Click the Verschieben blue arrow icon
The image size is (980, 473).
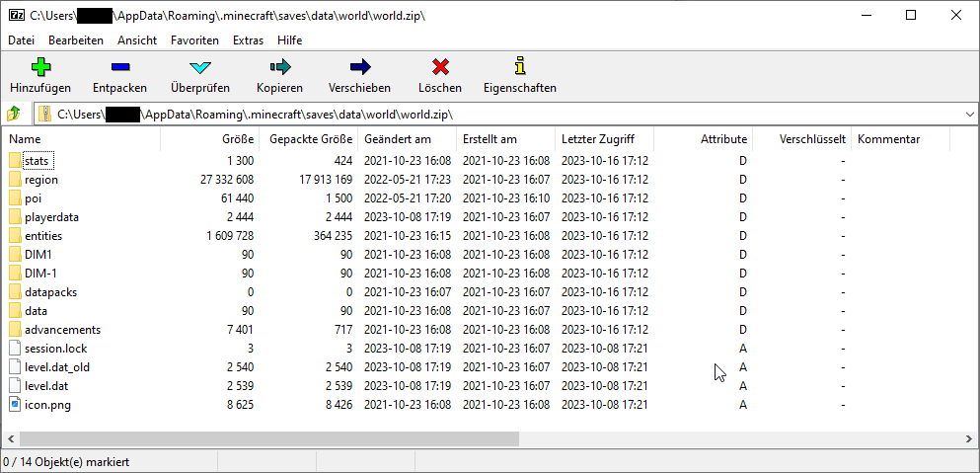[x=360, y=66]
